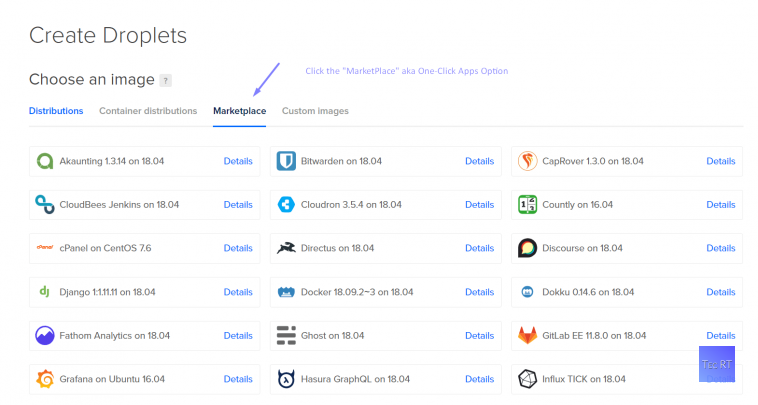Open Details for Akaunting 1.3.14
758x405 pixels.
click(238, 161)
